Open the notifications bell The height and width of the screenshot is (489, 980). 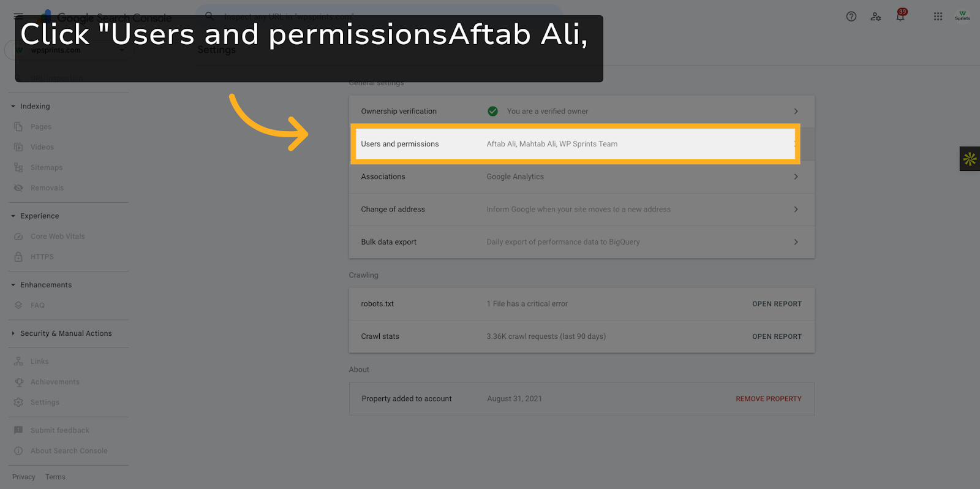(900, 17)
